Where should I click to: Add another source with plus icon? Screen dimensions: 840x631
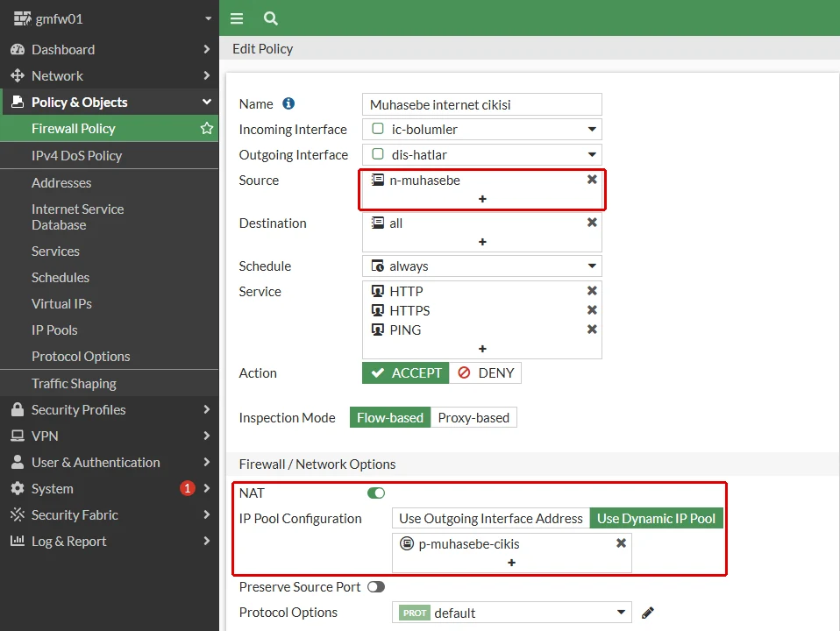pyautogui.click(x=482, y=199)
